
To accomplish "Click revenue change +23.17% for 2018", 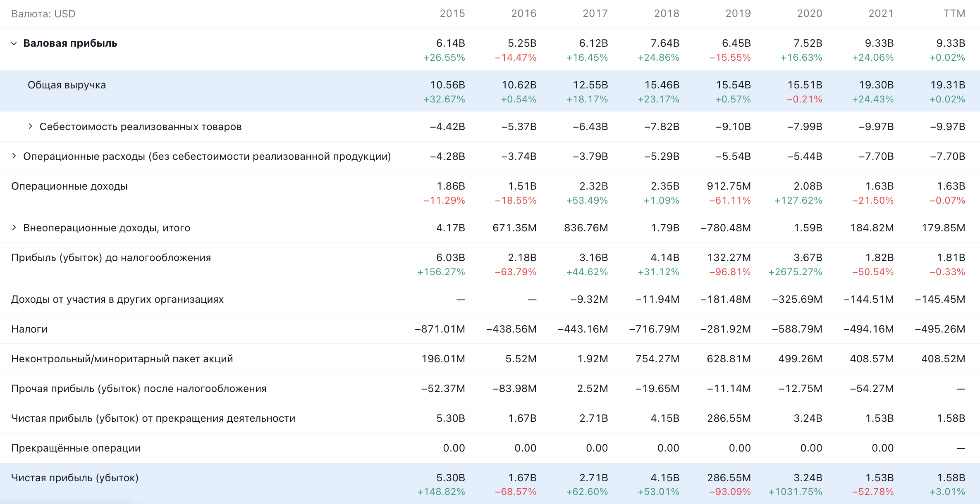I will [659, 100].
